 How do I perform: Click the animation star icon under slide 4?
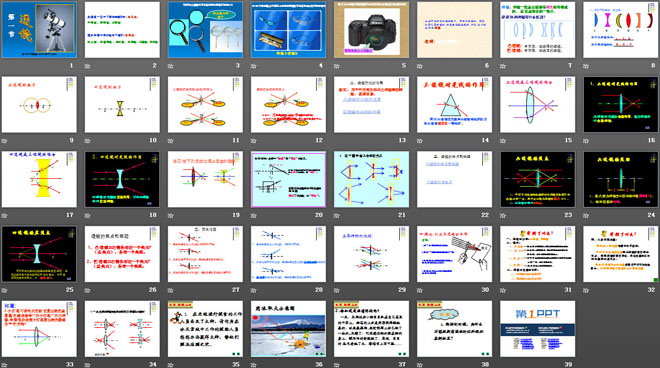(x=254, y=66)
